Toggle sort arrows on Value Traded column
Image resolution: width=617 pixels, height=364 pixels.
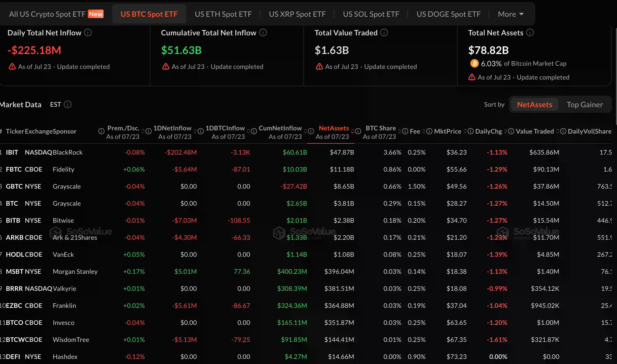pos(558,131)
